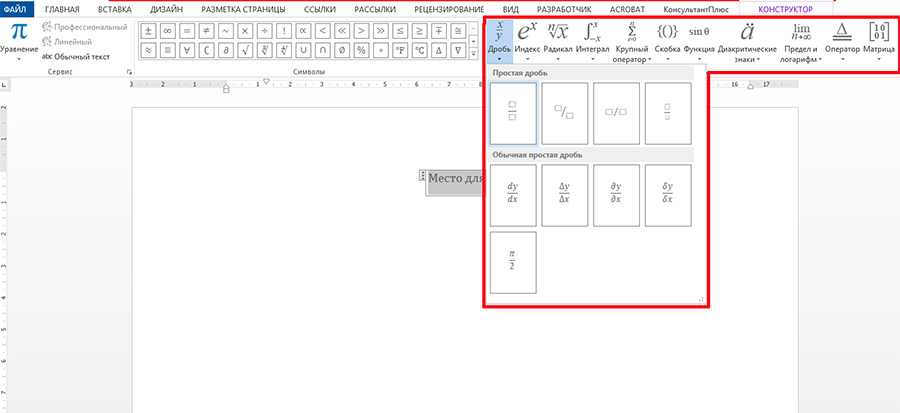
Task: Insert the increment delta (∆) symbol
Action: click(x=440, y=50)
